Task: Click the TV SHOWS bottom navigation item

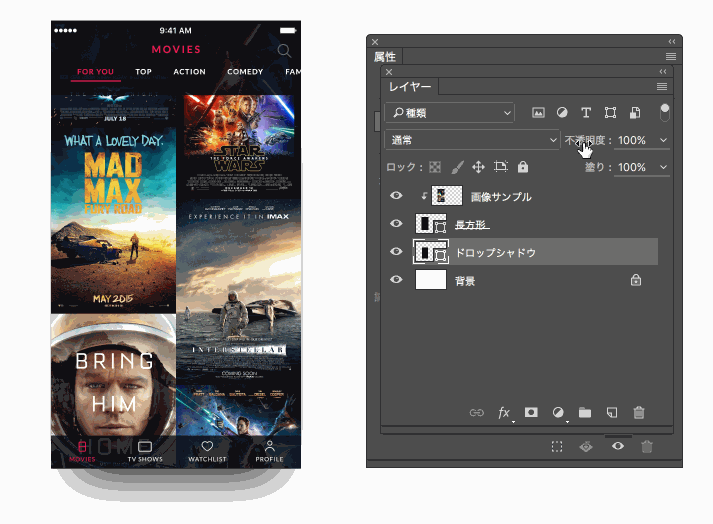Action: point(145,451)
